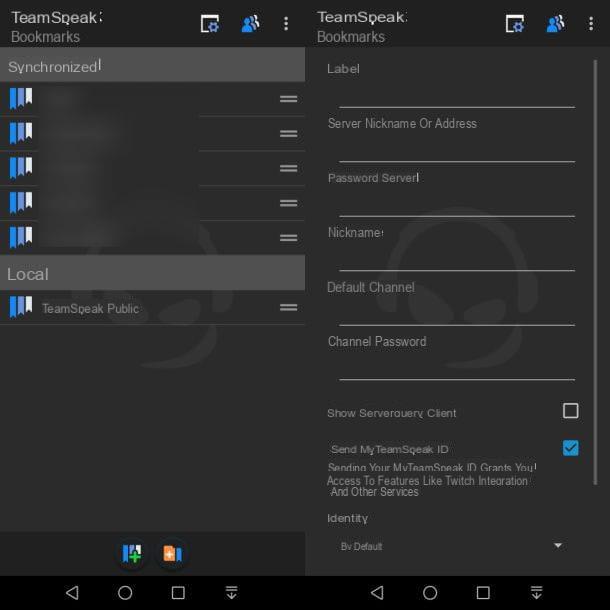Tap Android recents button on right screen

click(483, 592)
